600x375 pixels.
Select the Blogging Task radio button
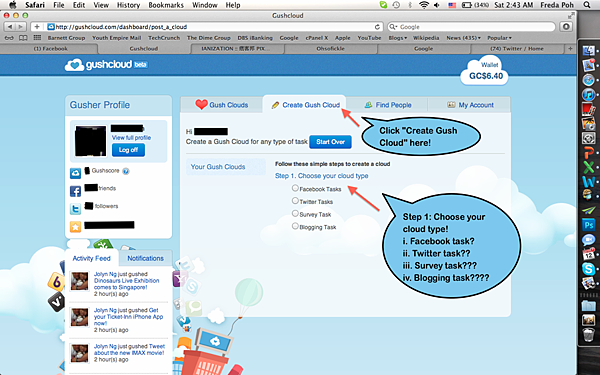coord(295,226)
